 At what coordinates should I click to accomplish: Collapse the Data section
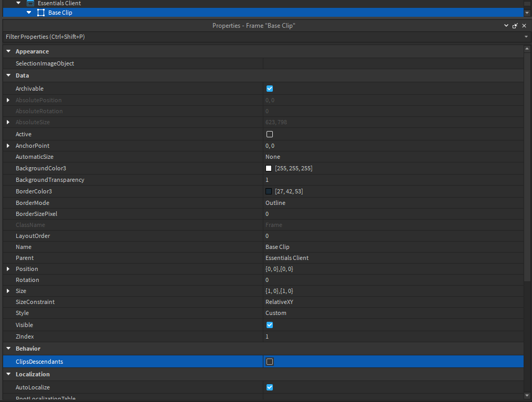click(x=8, y=75)
